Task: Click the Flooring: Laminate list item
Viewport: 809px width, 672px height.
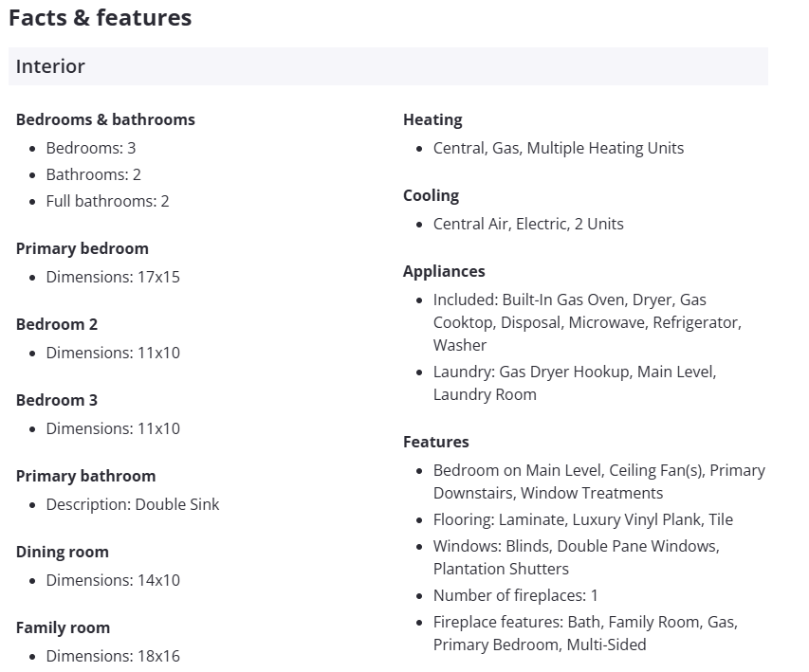Action: (583, 519)
